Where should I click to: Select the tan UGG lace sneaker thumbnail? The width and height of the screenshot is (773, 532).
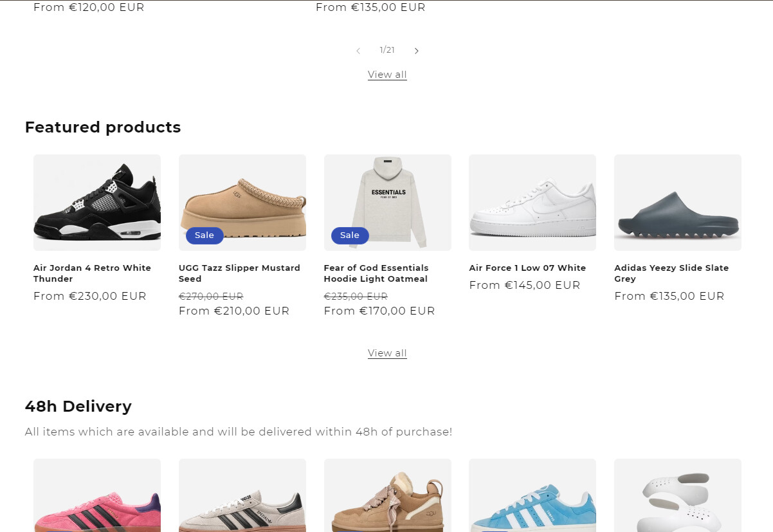coord(388,495)
